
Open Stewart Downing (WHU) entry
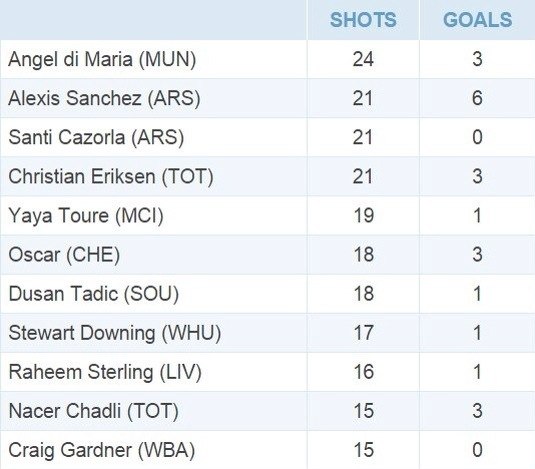click(x=115, y=333)
